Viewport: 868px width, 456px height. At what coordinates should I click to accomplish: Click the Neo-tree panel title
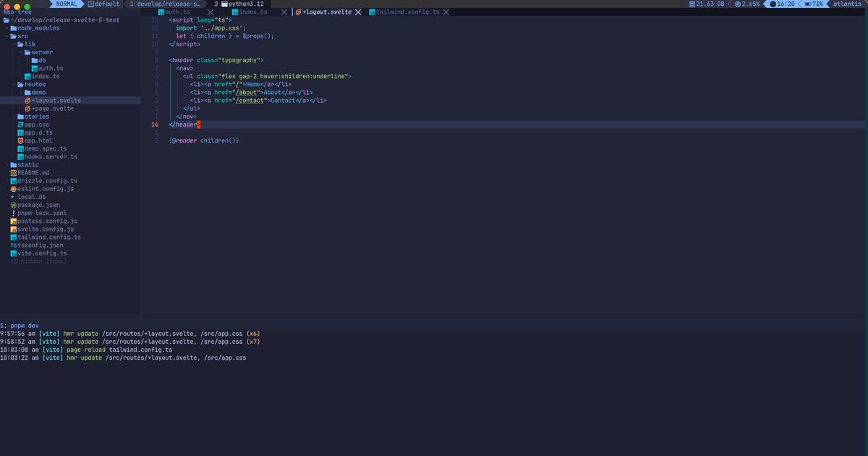tap(16, 12)
